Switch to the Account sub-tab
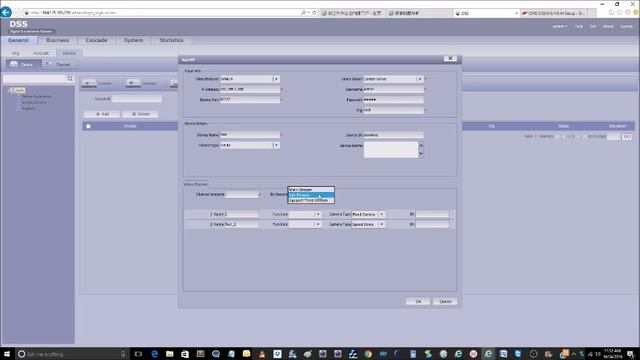The width and height of the screenshot is (640, 360). click(41, 53)
